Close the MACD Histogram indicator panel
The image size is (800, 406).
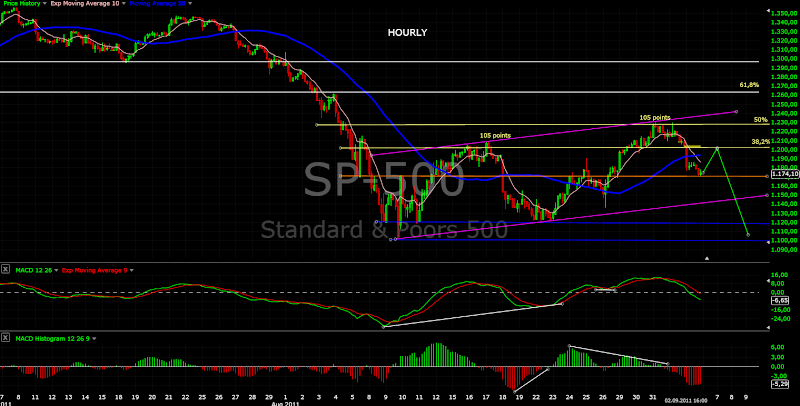tap(6, 338)
